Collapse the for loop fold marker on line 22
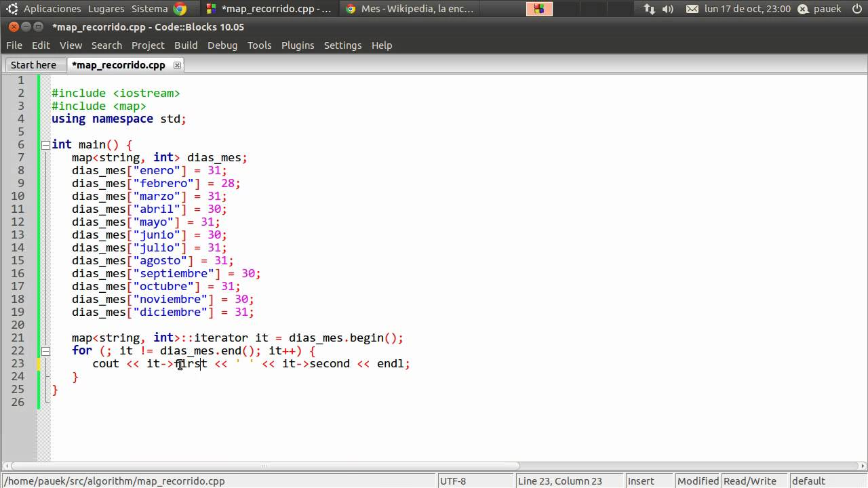Viewport: 868px width, 488px height. (45, 350)
